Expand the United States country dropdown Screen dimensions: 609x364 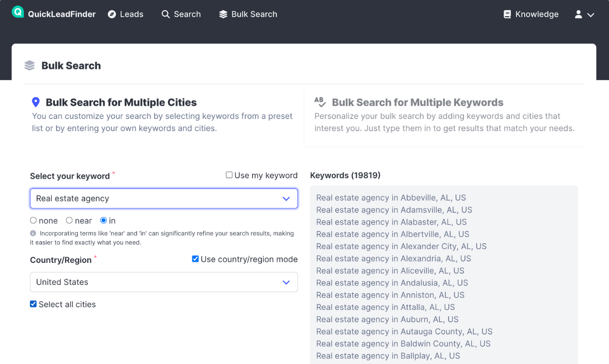[164, 282]
